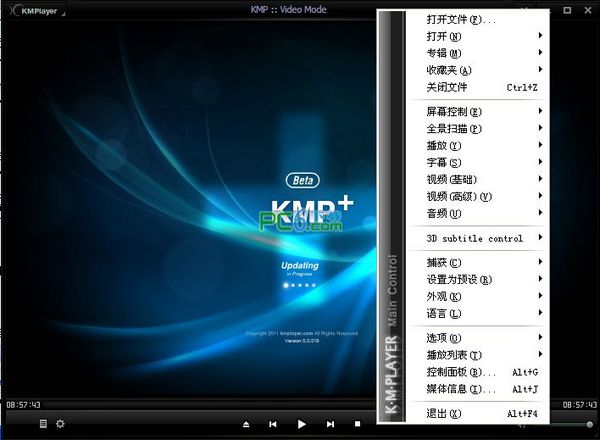Open the 视频(高级)(V) submenu

coord(478,196)
